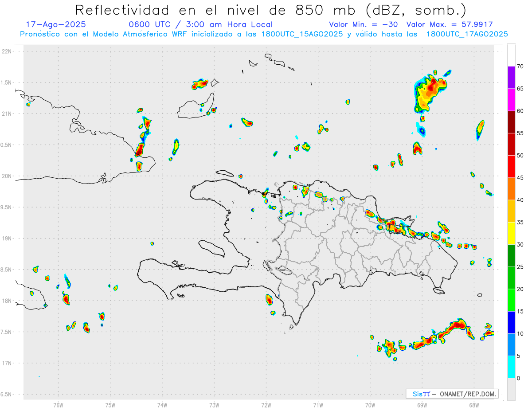
Task: Select the cyan 0–5 dBZ colorbar segment
Action: pyautogui.click(x=511, y=367)
